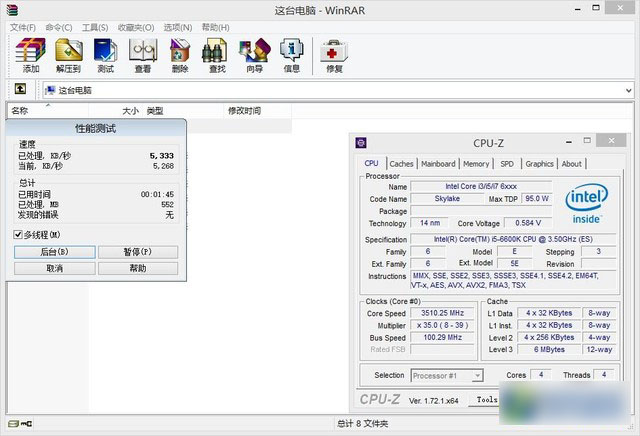
Task: Click the L1 Inst. 4 x 32 KBytes value
Action: [549, 325]
